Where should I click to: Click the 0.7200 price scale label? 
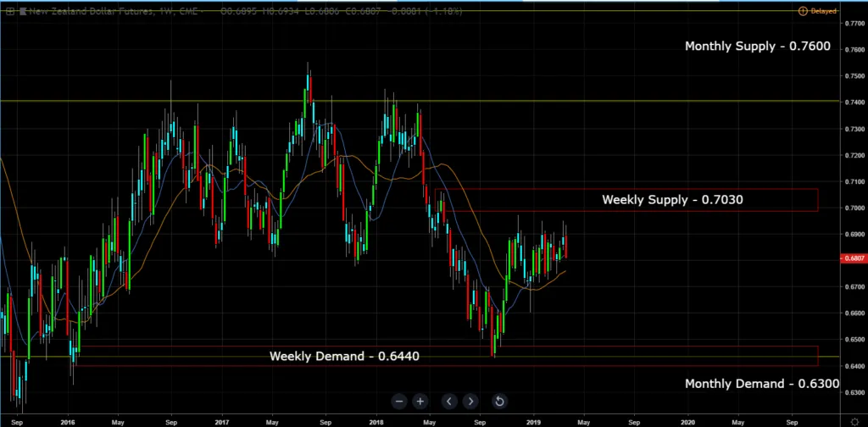click(x=854, y=155)
